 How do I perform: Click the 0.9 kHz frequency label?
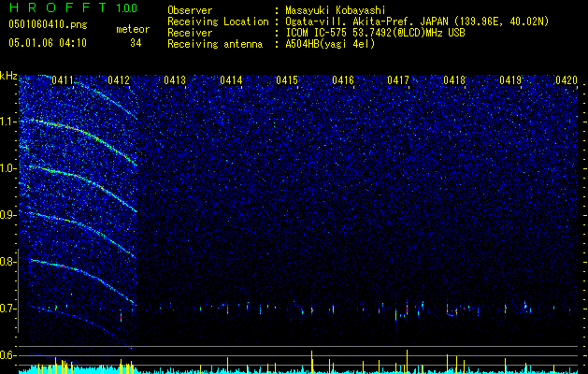pos(8,215)
